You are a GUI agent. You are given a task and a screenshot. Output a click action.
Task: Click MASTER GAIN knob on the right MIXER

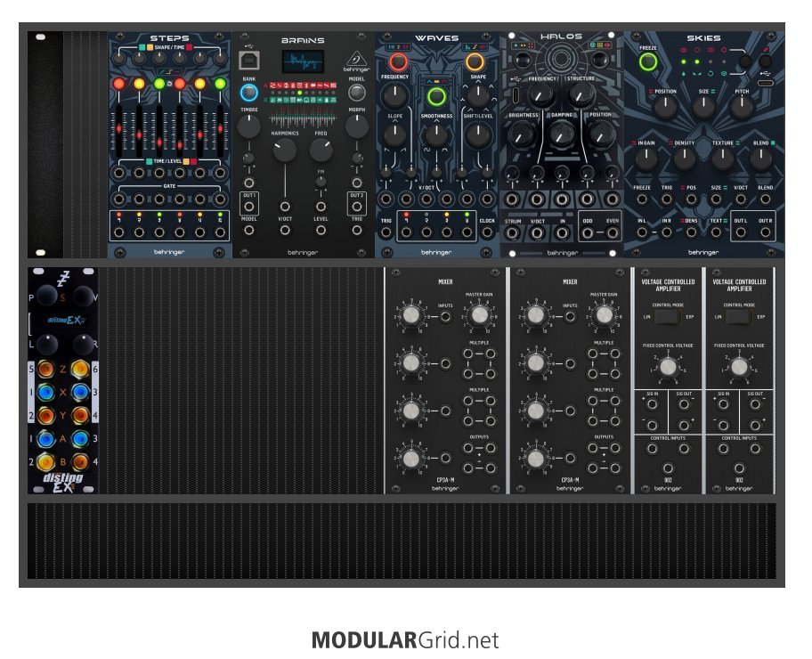click(x=604, y=314)
